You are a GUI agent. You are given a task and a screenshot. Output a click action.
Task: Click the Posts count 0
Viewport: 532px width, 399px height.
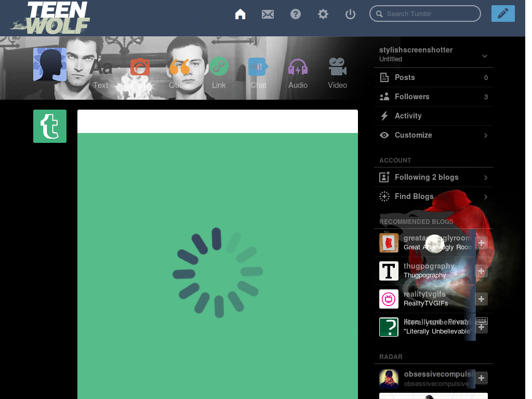click(486, 78)
